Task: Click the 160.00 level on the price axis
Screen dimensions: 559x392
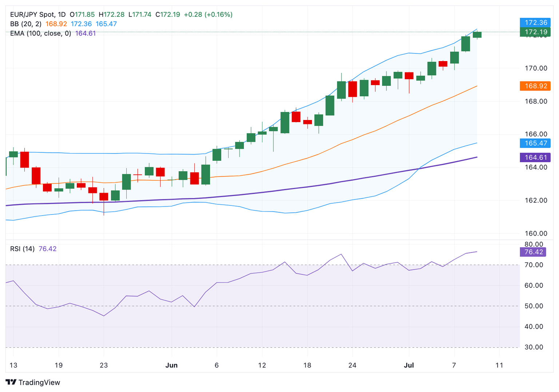Action: [535, 233]
